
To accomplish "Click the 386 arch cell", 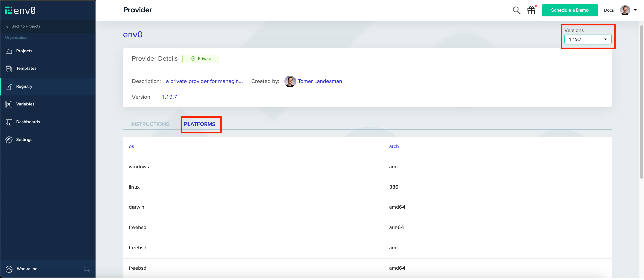I will click(x=394, y=187).
